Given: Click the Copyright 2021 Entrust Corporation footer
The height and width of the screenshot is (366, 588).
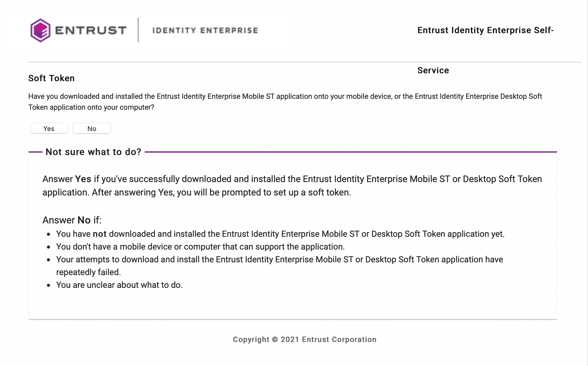Looking at the screenshot, I should pyautogui.click(x=305, y=339).
